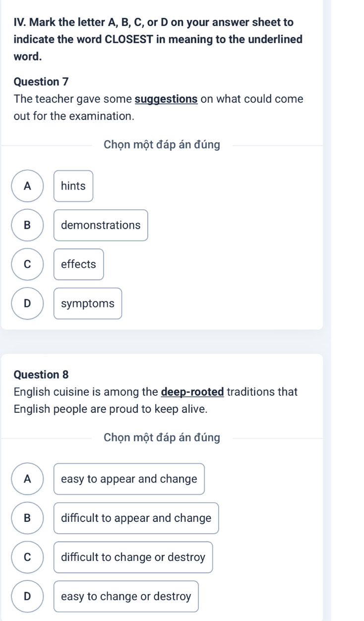Select radio circle A for Question 7
Viewport: 364px width, 621px height.
tap(27, 186)
